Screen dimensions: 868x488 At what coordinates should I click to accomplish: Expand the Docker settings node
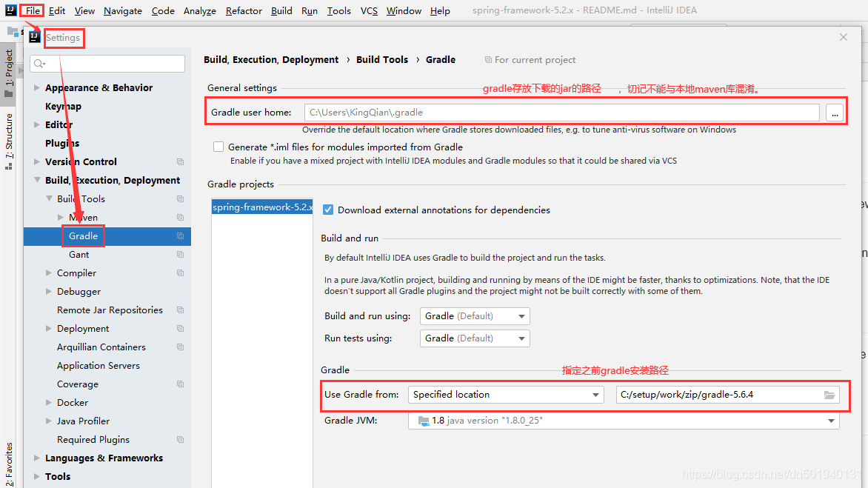(x=49, y=403)
